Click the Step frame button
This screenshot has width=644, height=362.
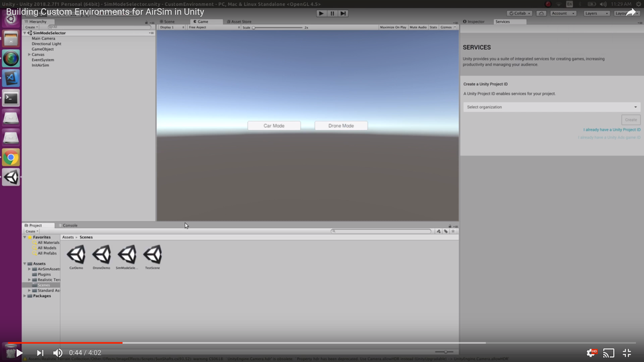coord(343,13)
